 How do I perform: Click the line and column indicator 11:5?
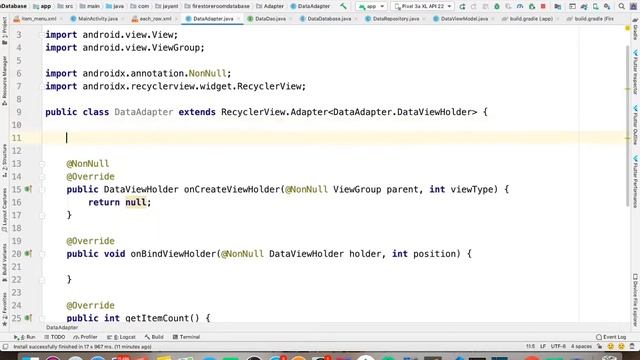tap(530, 347)
